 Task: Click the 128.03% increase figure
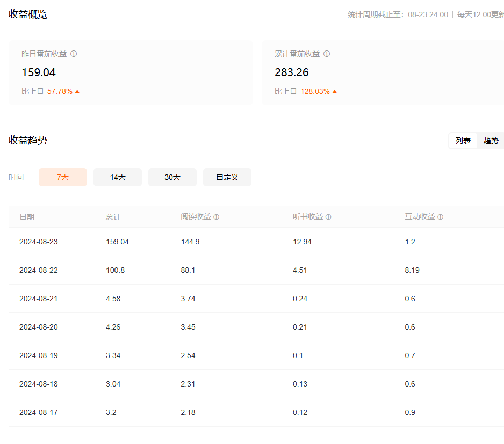click(x=315, y=92)
